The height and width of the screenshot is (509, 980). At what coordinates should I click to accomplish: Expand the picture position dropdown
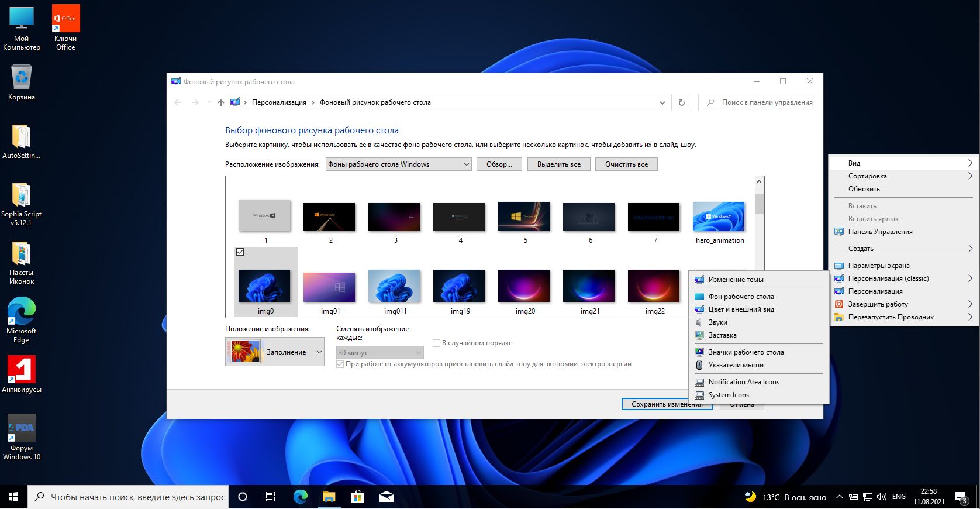point(275,352)
